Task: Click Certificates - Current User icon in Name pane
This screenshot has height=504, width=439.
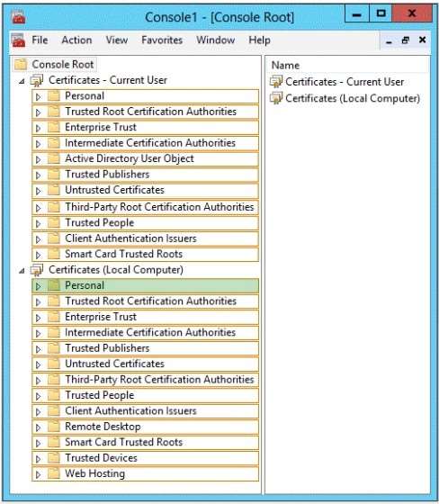Action: [x=276, y=82]
